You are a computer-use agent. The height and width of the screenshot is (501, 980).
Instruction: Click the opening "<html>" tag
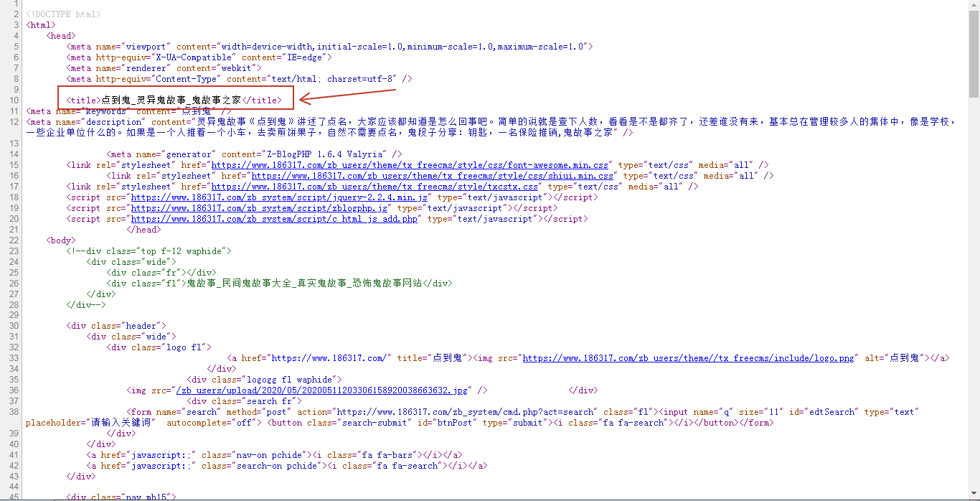tap(41, 25)
